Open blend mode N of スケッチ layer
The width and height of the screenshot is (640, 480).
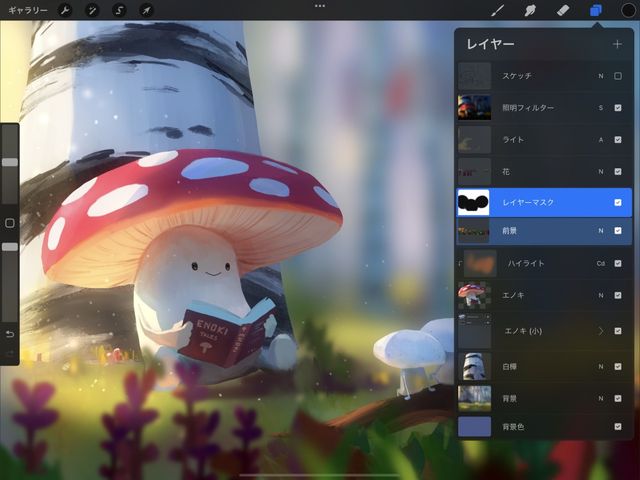[601, 76]
